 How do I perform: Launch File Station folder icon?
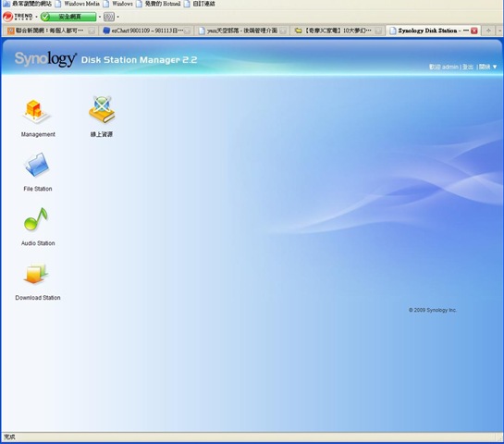pos(36,165)
